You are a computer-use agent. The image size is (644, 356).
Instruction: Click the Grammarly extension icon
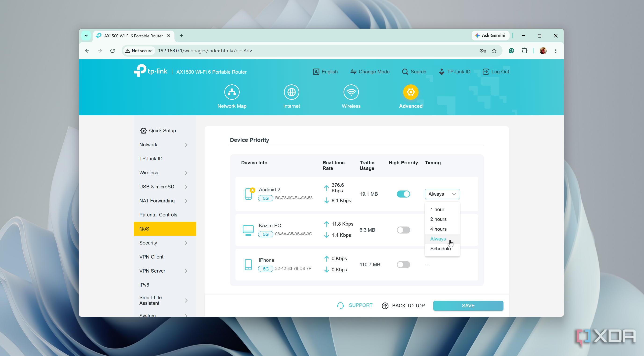511,51
